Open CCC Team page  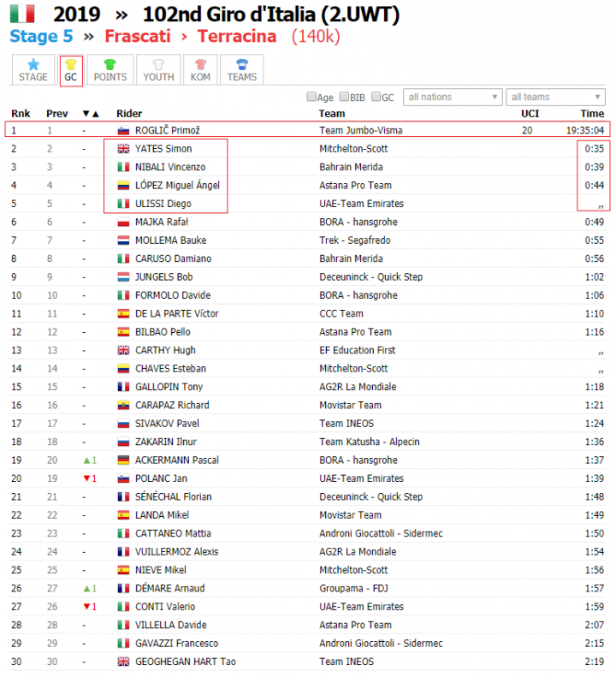point(341,314)
